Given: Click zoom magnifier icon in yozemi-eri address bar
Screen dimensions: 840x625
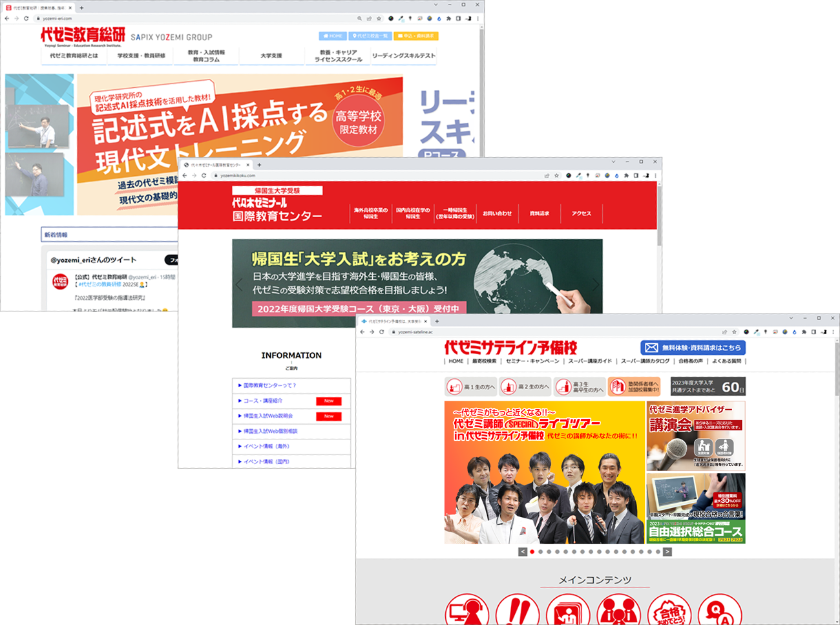Looking at the screenshot, I should pyautogui.click(x=359, y=18).
